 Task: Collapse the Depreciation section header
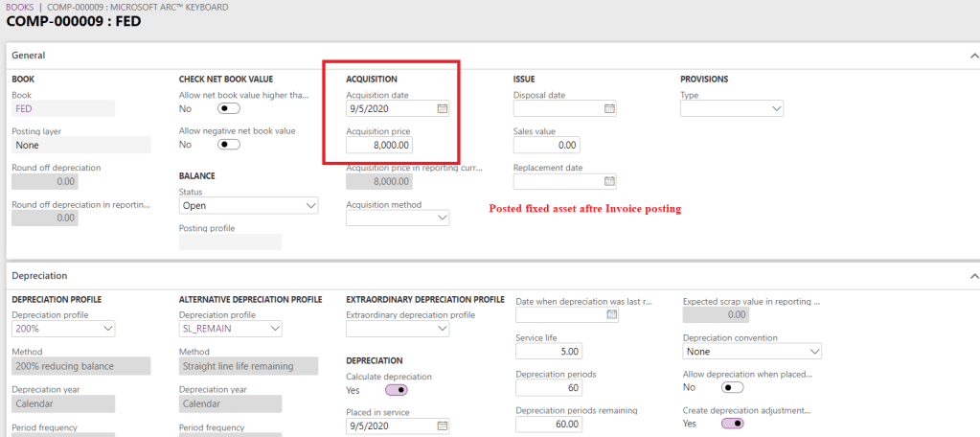(972, 276)
